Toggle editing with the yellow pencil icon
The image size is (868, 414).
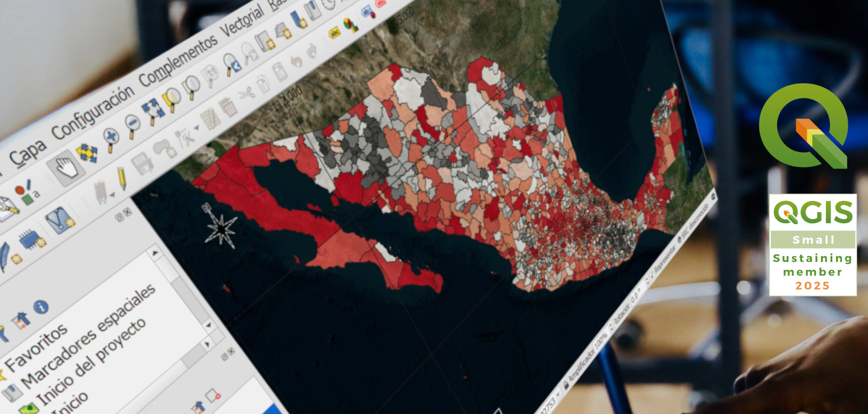point(122,178)
